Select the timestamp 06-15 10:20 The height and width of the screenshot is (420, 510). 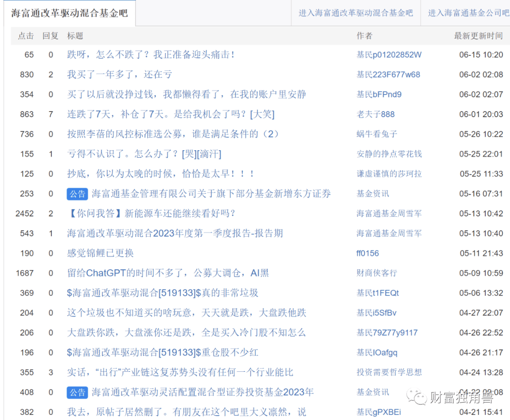tap(481, 55)
